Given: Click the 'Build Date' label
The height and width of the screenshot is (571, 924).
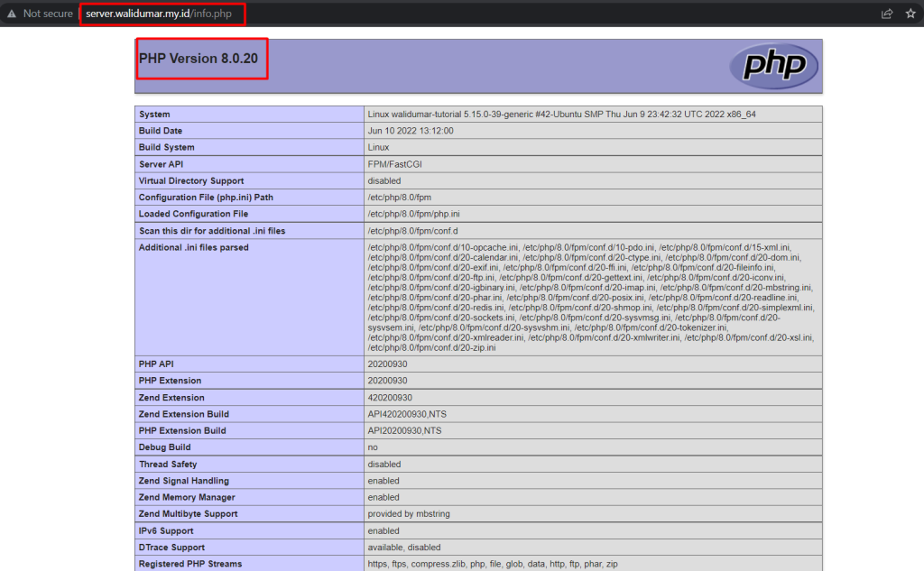Looking at the screenshot, I should pos(161,131).
